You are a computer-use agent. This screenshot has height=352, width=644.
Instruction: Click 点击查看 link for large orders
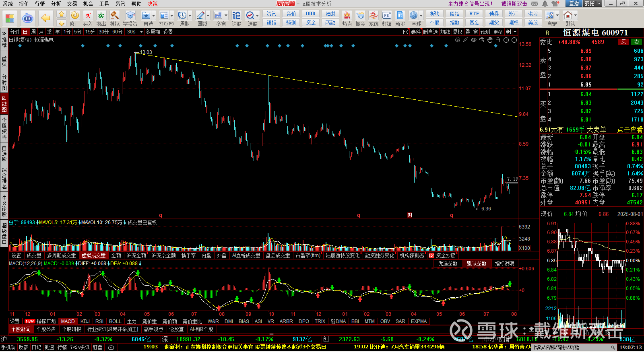[x=630, y=130]
